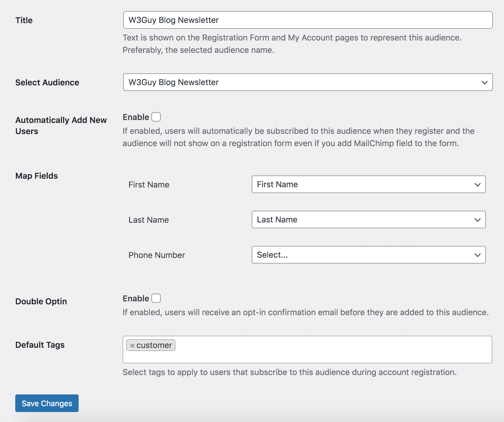Click the customer tag text
Viewport: 504px width, 422px height.
(154, 345)
